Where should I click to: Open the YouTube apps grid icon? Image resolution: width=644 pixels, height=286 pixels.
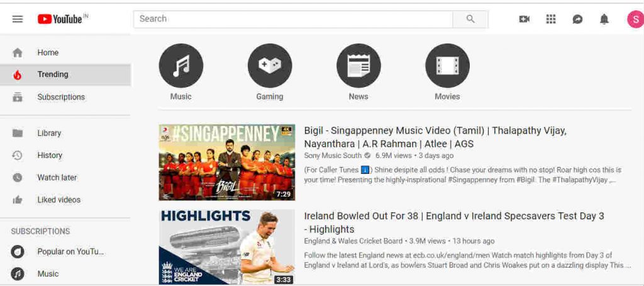tap(551, 19)
